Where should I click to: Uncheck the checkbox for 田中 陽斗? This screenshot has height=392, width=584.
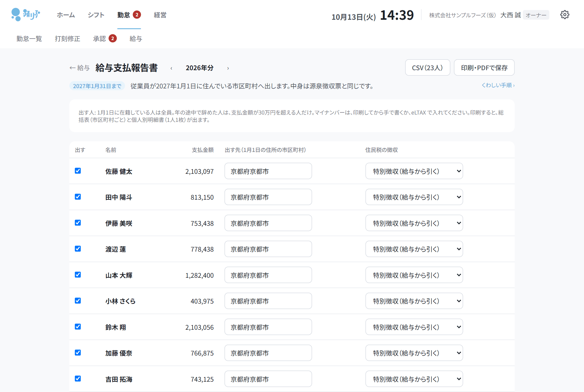pos(78,197)
